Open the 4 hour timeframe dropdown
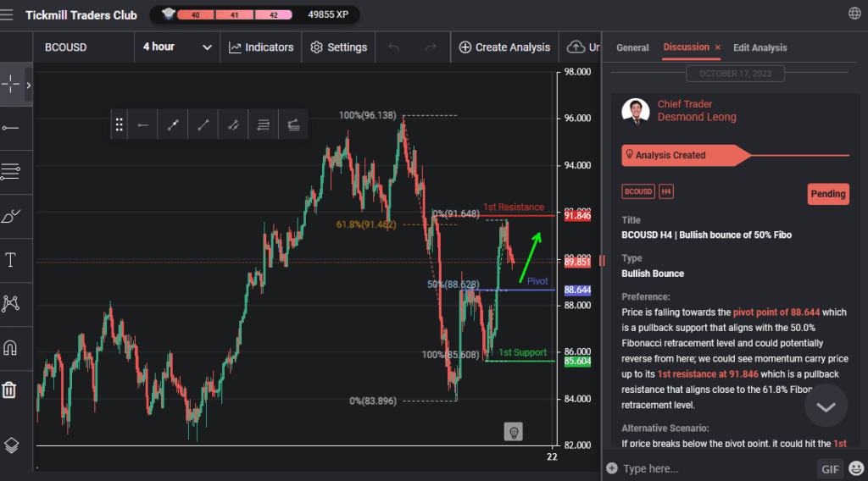Image resolution: width=868 pixels, height=481 pixels. pos(177,47)
